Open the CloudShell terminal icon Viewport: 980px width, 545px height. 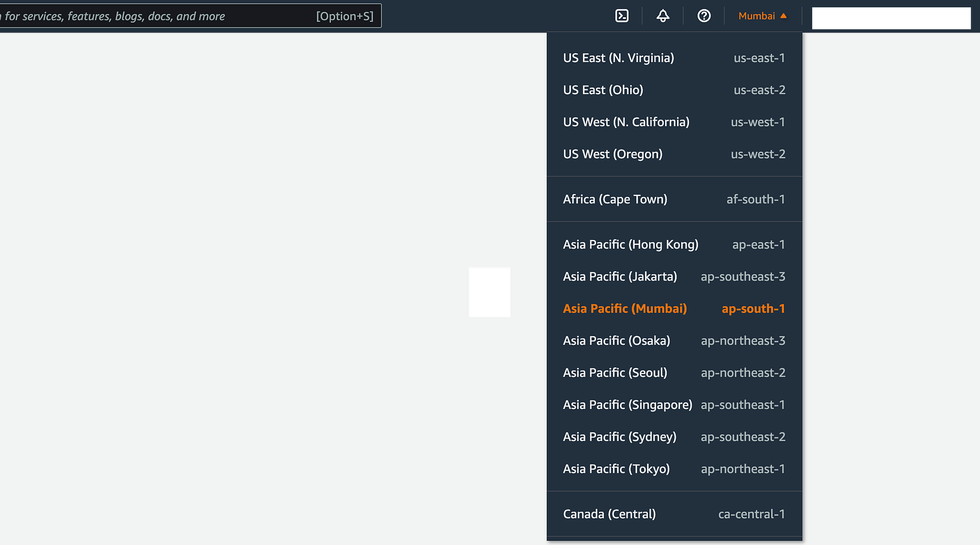click(x=622, y=16)
